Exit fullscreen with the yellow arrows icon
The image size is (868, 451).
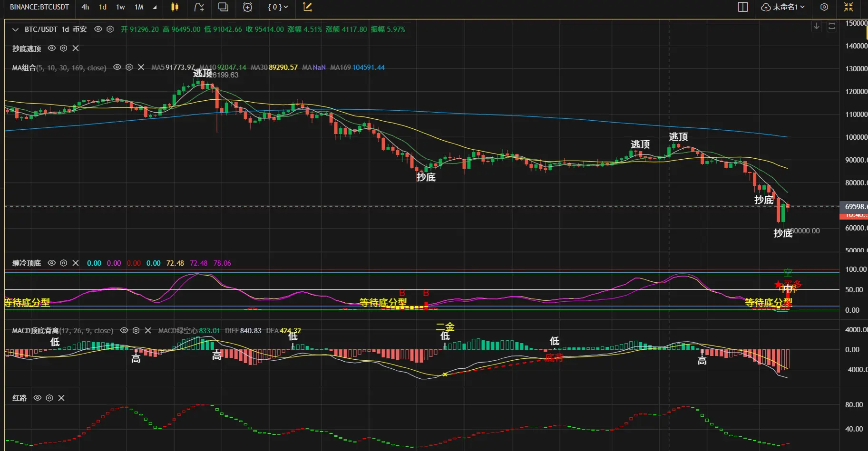(x=848, y=7)
